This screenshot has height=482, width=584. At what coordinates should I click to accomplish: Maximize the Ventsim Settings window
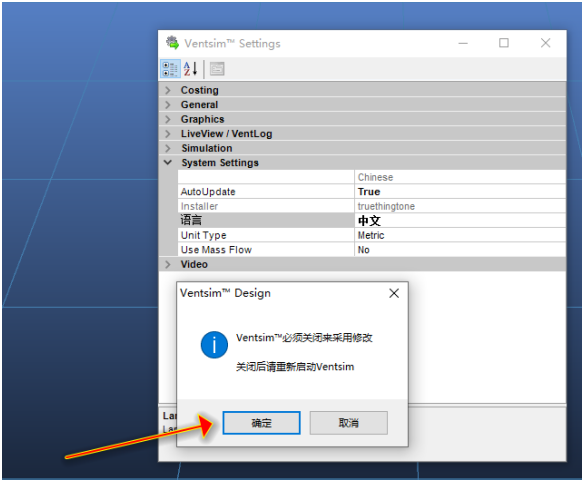pos(504,43)
